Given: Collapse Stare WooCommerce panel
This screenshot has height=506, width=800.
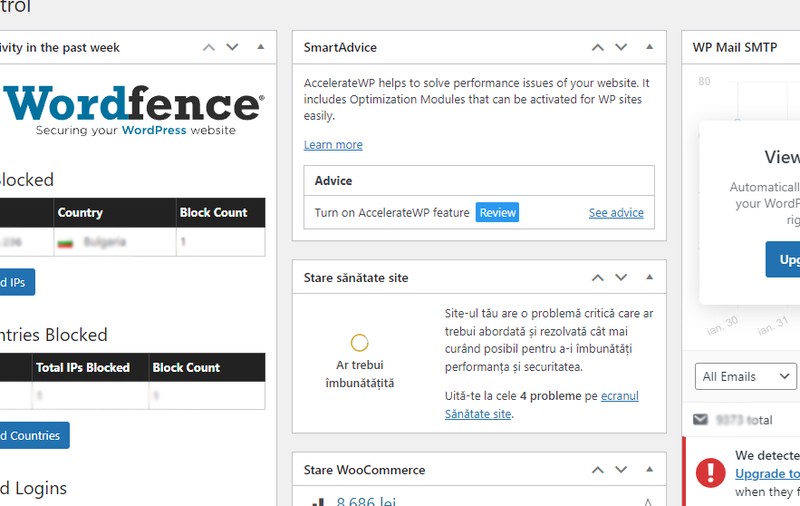Looking at the screenshot, I should point(649,469).
